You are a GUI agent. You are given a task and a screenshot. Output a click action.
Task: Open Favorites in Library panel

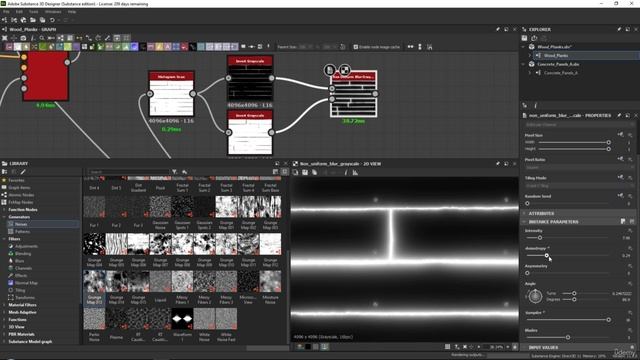pos(16,180)
